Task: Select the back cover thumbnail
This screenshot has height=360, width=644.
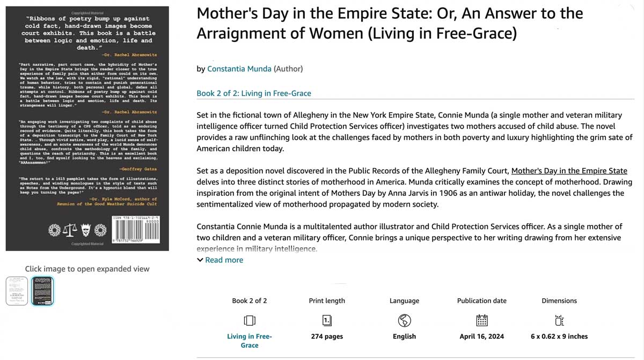Action: click(42, 291)
